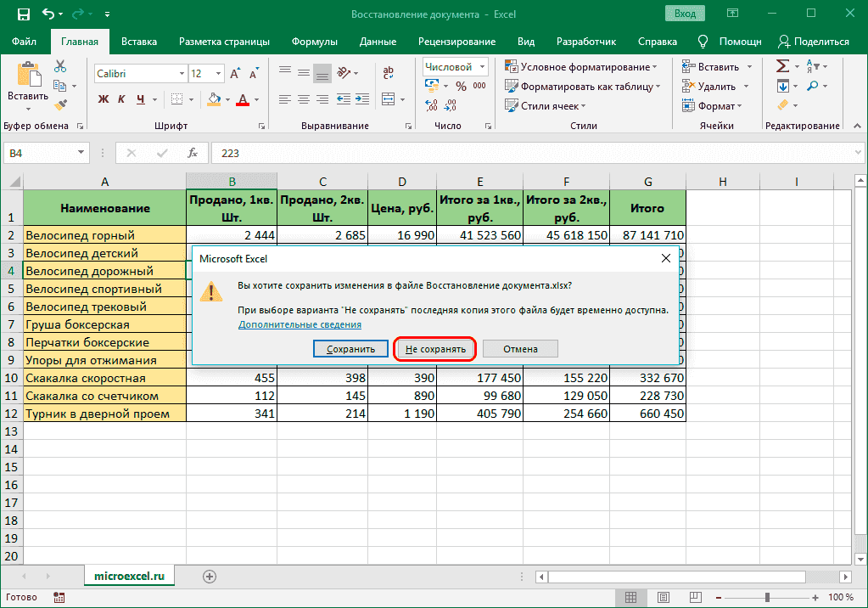Expand the Числовой number format dropdown

(x=482, y=67)
